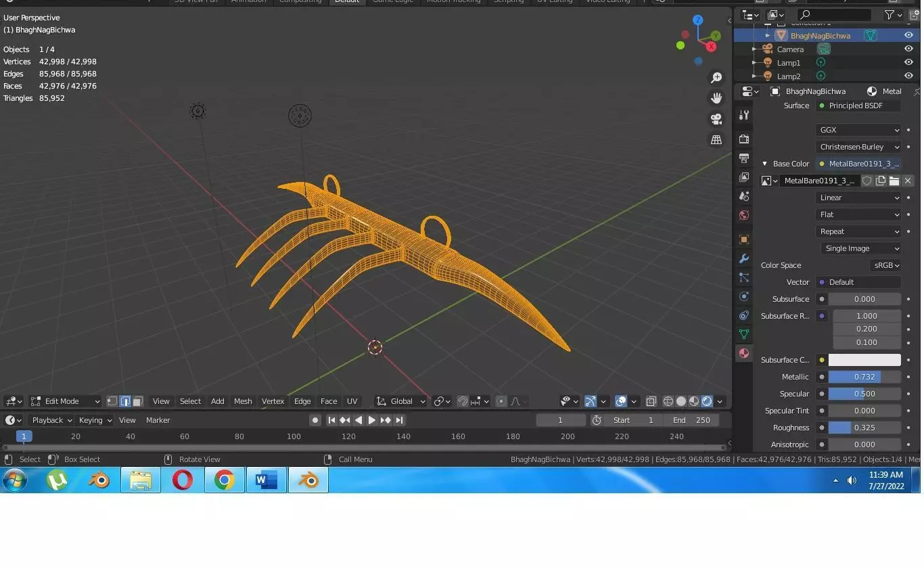This screenshot has height=569, width=924.
Task: Unlink the MetalBare image with the X
Action: tap(908, 181)
